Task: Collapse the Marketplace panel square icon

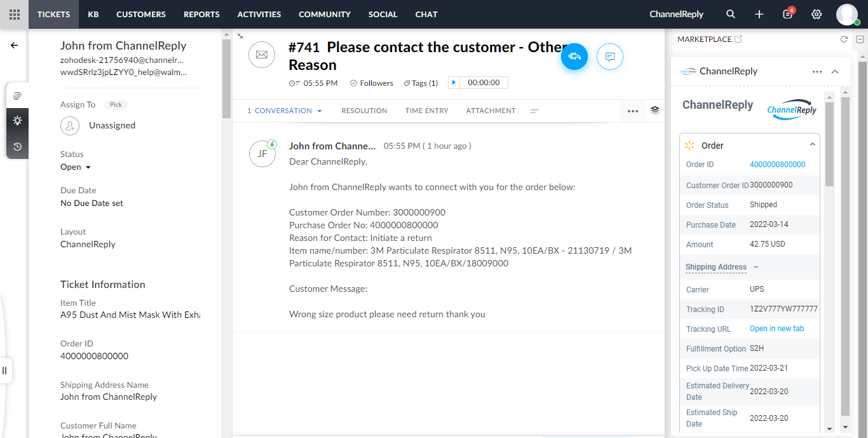Action: pos(860,39)
